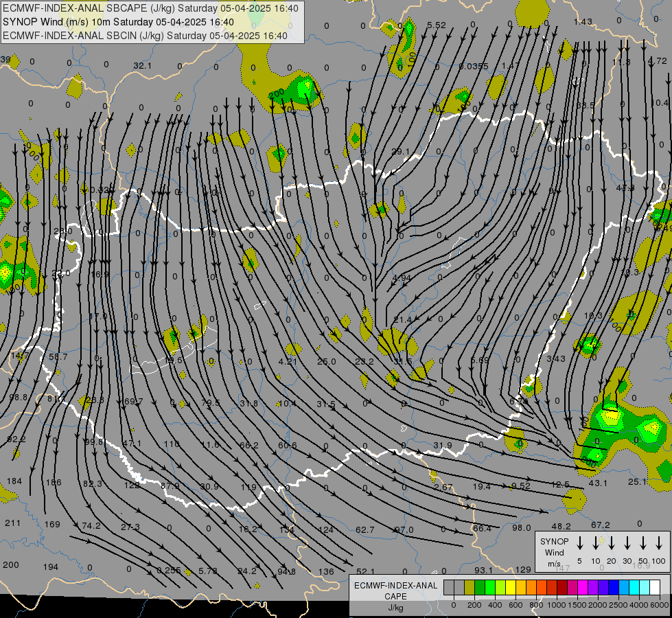Click the map value '169'
Screen dimensions: 672x618
point(52,524)
